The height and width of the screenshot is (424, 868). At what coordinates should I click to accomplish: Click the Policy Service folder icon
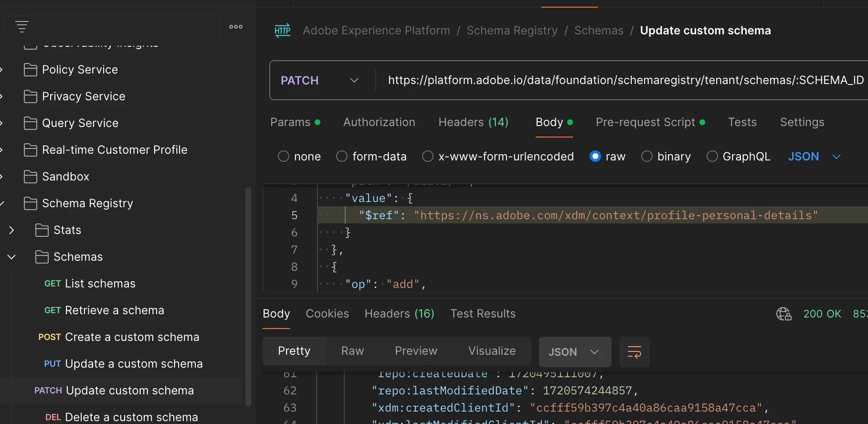coord(31,70)
